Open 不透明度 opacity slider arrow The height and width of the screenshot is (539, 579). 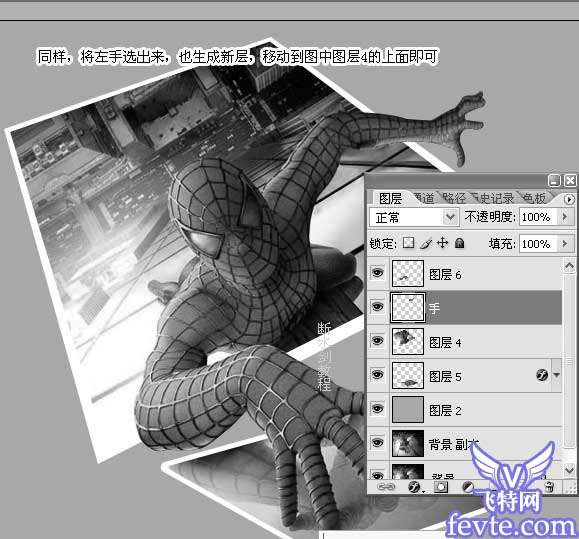point(565,217)
